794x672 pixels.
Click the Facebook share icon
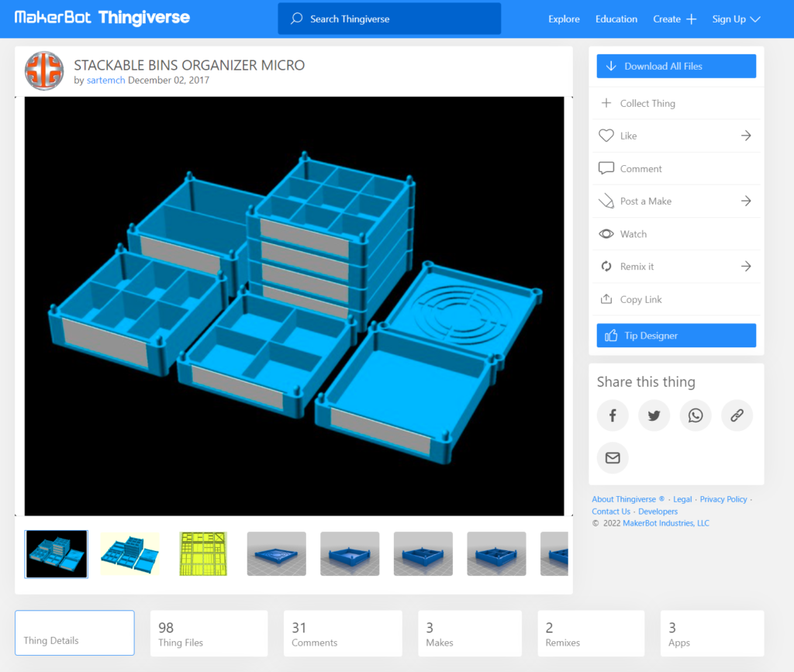click(x=613, y=416)
